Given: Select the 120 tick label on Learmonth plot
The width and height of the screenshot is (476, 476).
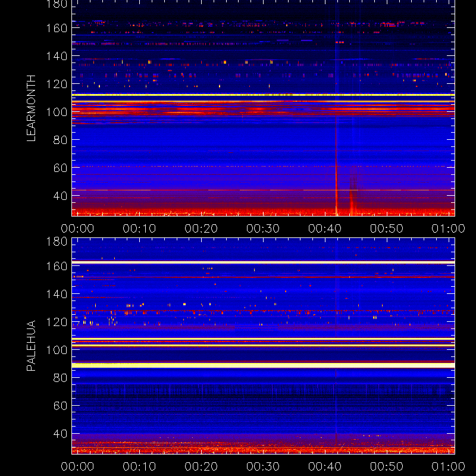Looking at the screenshot, I should 57,84.
